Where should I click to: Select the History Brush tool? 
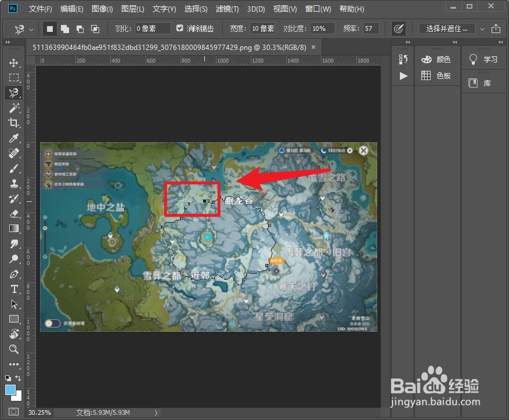point(13,198)
